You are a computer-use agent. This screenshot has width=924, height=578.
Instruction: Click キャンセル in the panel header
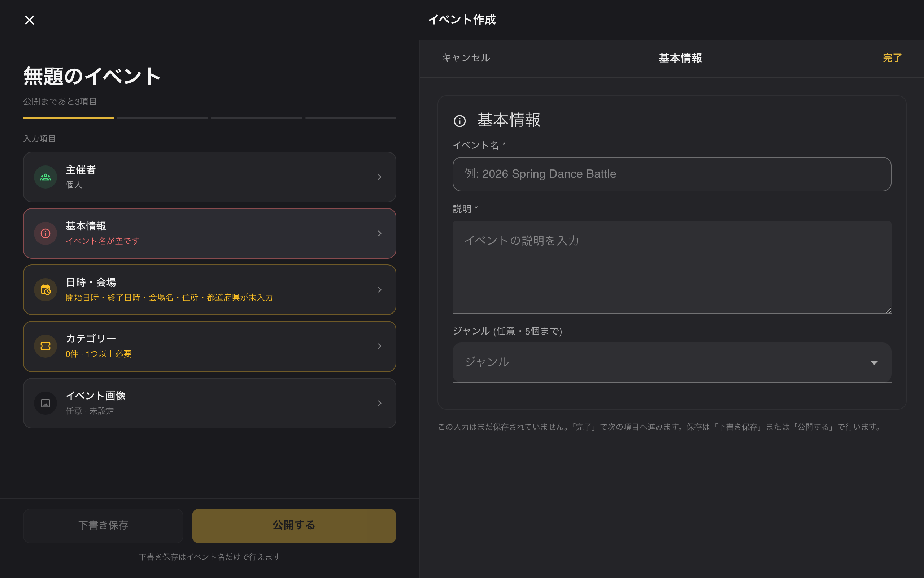pos(466,58)
